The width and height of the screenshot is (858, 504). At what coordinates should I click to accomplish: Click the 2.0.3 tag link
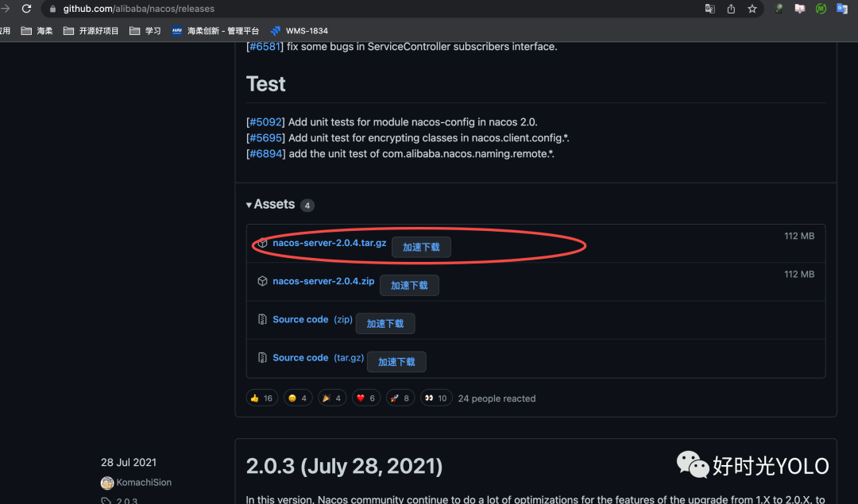tap(127, 501)
